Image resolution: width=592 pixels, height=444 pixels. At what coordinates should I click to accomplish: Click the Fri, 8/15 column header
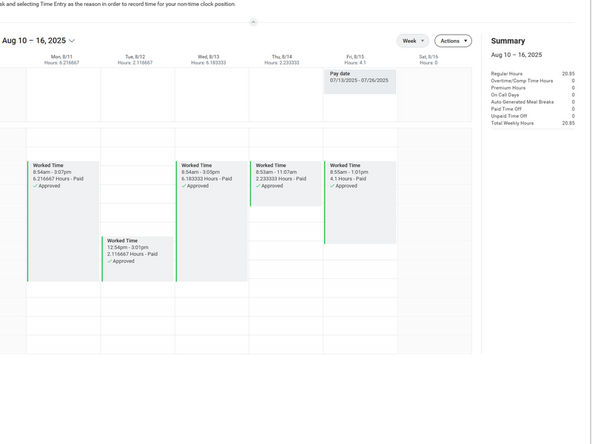pyautogui.click(x=355, y=60)
